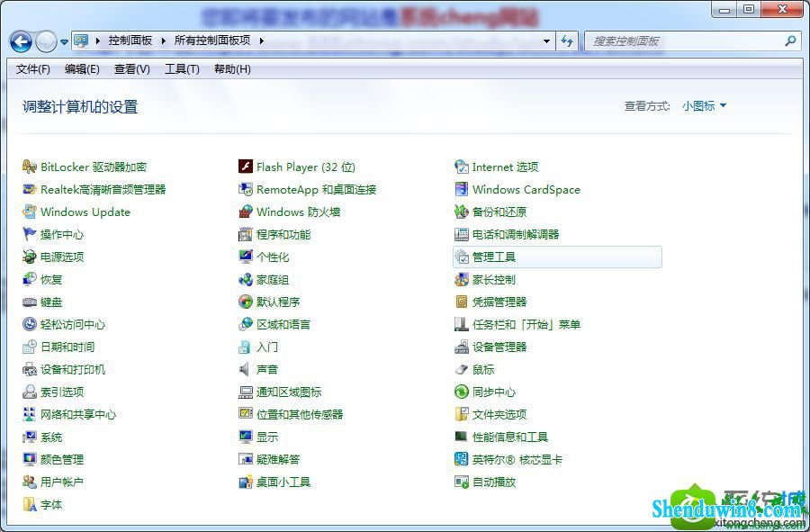Viewport: 810px width, 532px height.
Task: Open the 小图标 view mode dropdown
Action: click(x=704, y=106)
